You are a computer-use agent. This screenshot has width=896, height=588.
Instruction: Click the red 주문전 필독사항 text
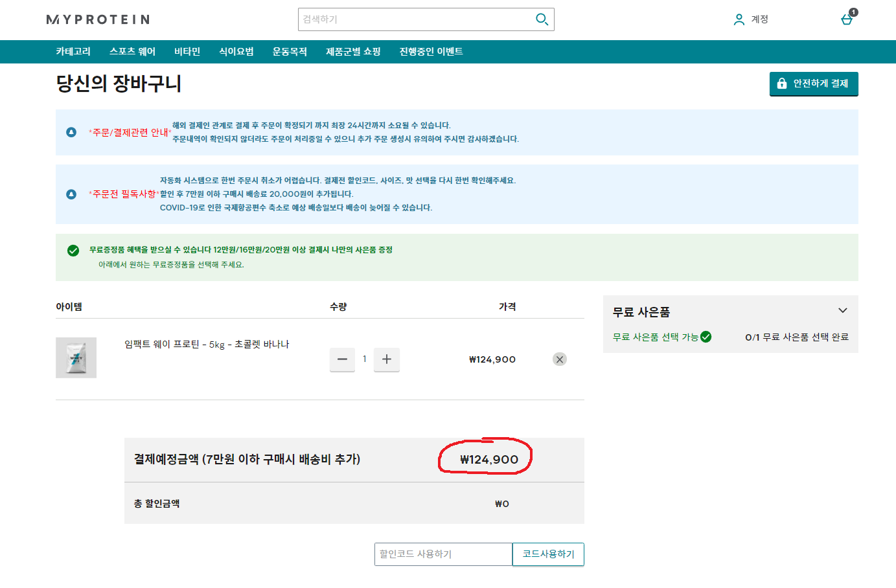pyautogui.click(x=124, y=194)
